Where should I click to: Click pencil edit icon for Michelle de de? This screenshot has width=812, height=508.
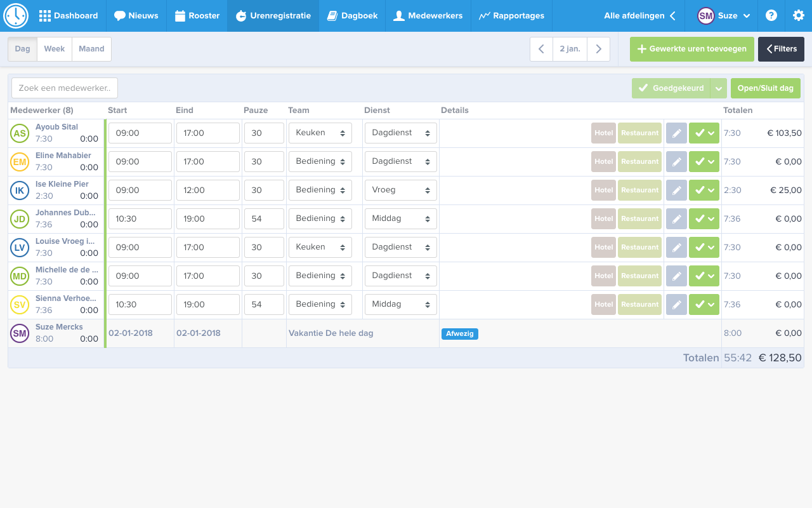pyautogui.click(x=676, y=276)
